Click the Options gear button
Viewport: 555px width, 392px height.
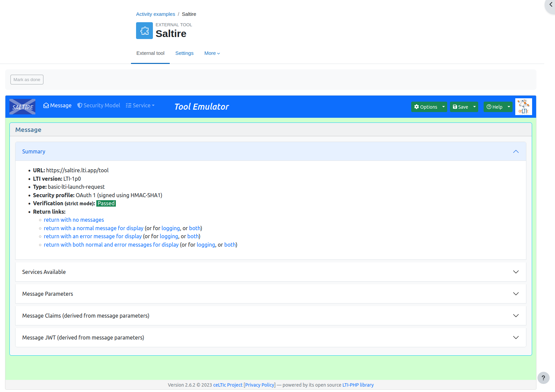[x=426, y=107]
